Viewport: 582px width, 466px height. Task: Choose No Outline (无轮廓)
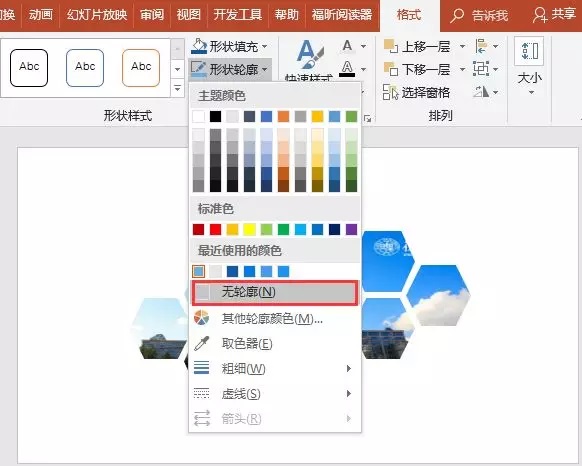(x=275, y=292)
